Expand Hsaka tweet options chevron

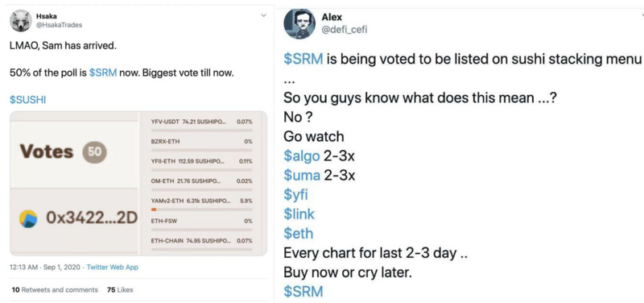tap(263, 15)
